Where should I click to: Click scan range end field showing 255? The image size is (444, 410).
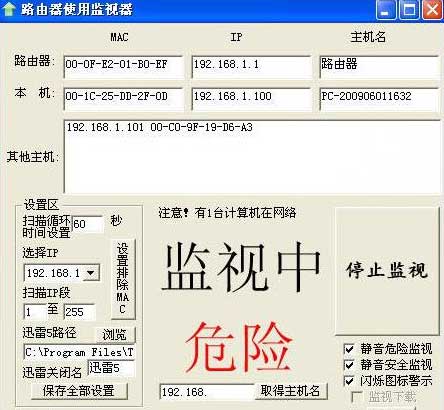(79, 312)
